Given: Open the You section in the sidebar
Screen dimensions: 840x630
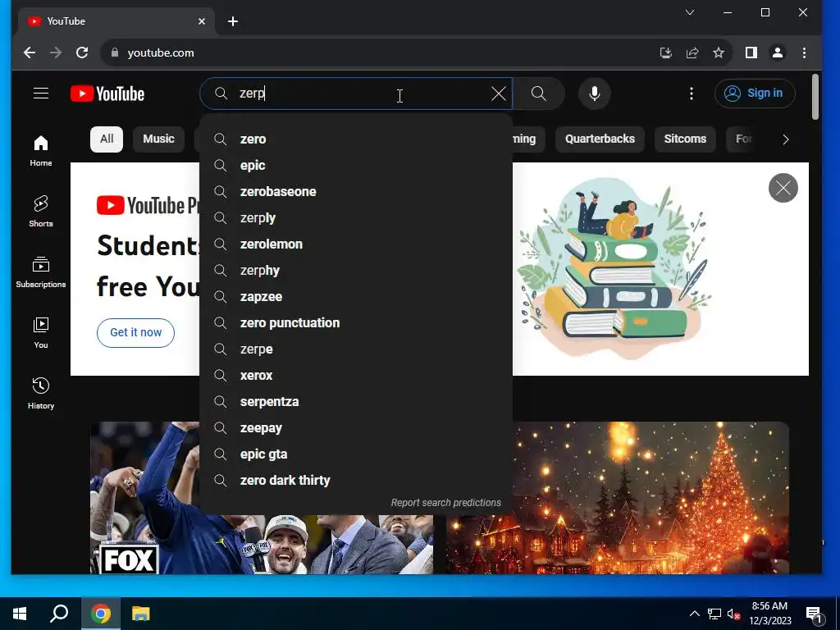Looking at the screenshot, I should 41,333.
